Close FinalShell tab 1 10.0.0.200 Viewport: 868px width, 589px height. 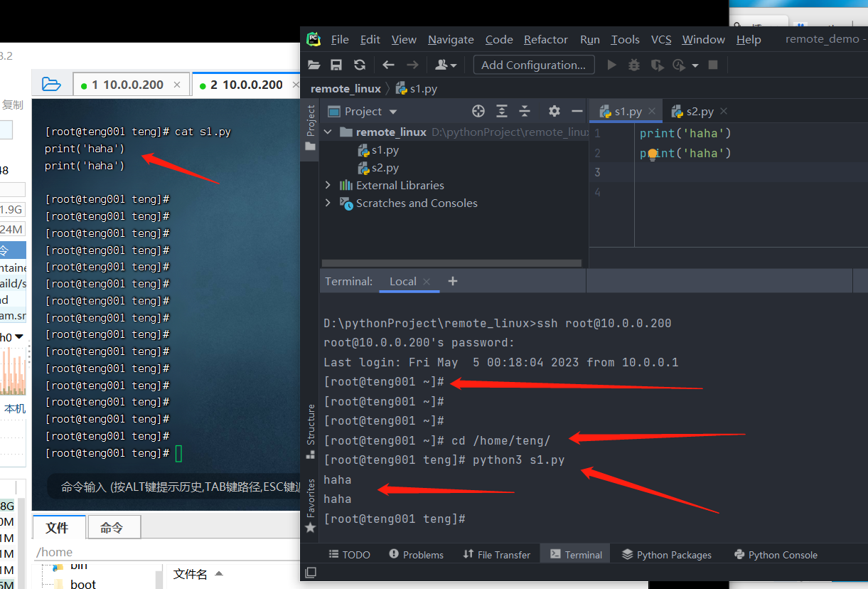coord(178,85)
